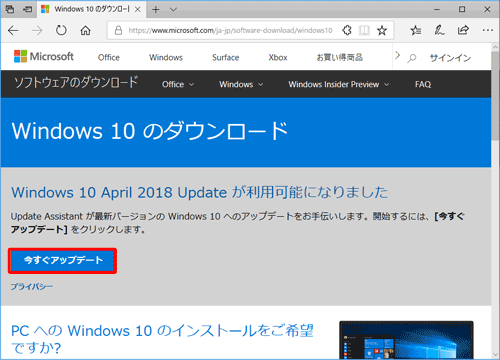Click the vertical scrollbar thumb
This screenshot has height=360, width=500.
point(495,96)
